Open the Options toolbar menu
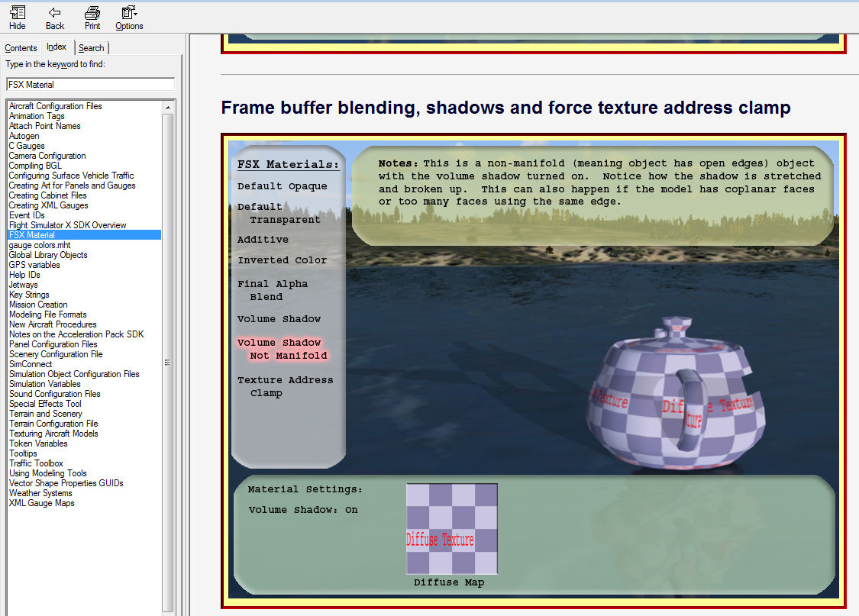The image size is (859, 616). click(129, 18)
